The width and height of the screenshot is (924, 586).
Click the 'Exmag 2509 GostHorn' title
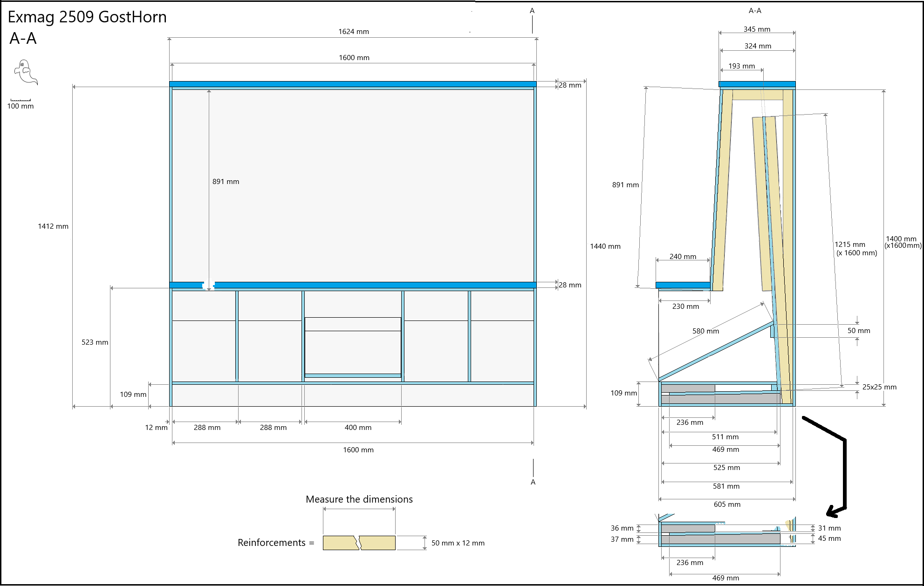pos(87,17)
